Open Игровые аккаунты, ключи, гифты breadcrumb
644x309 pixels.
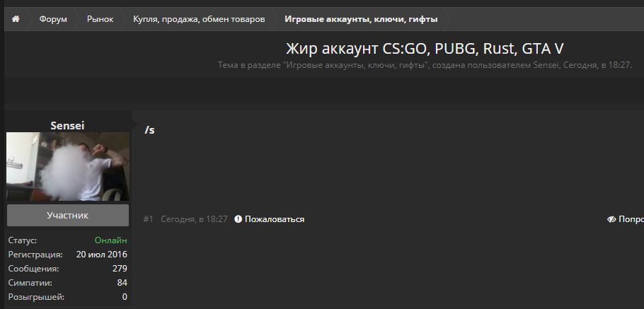361,19
